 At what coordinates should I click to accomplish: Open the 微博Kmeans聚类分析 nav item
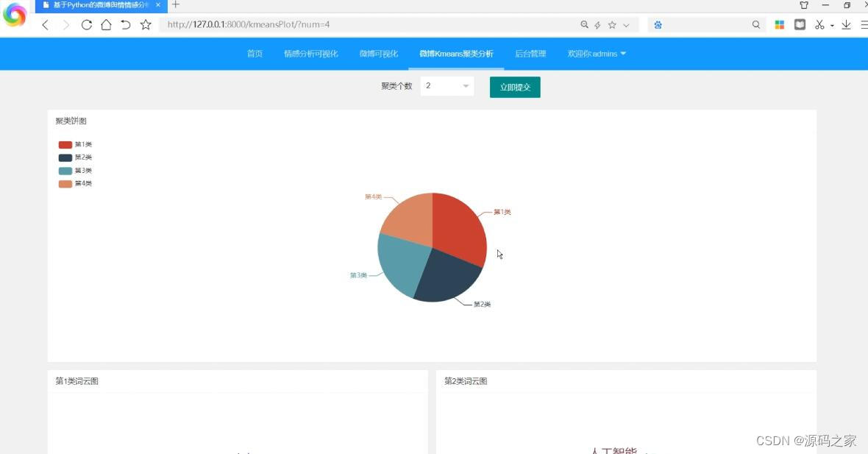[x=456, y=54]
